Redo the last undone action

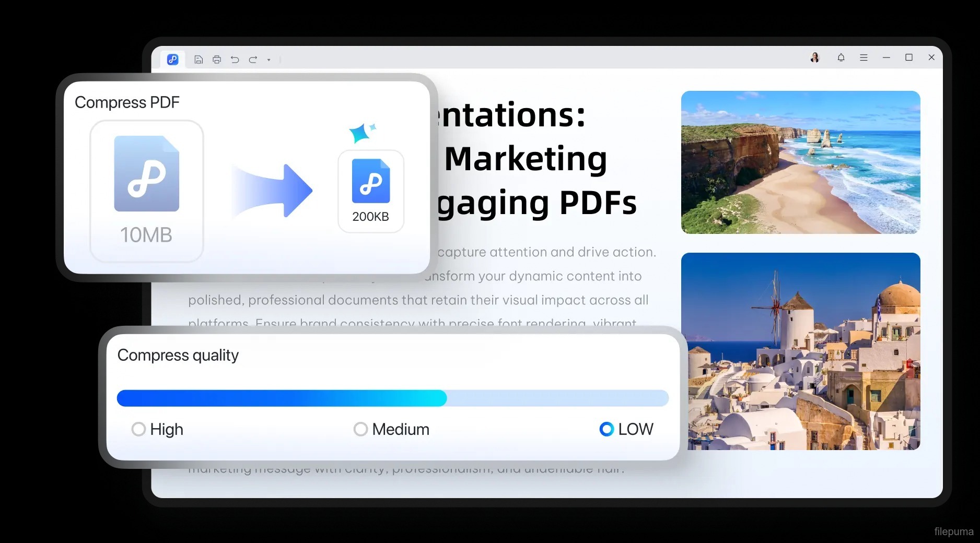click(x=253, y=60)
